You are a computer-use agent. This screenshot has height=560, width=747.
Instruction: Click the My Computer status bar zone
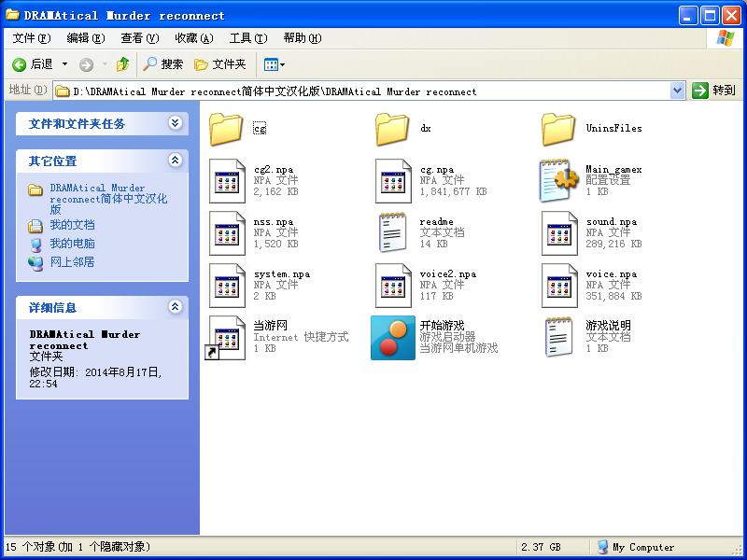click(x=636, y=547)
